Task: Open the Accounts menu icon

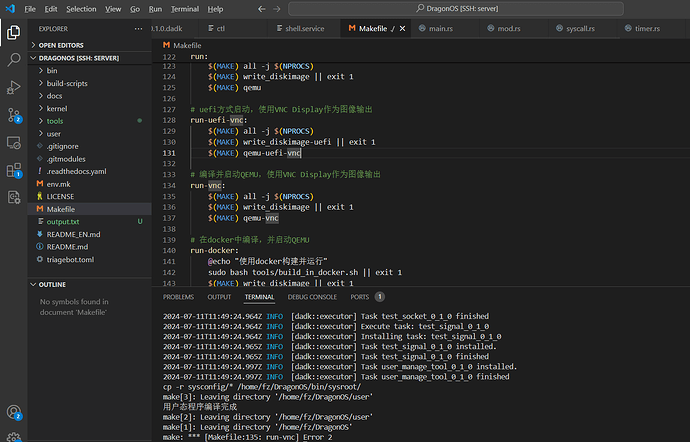Action: tap(14, 412)
